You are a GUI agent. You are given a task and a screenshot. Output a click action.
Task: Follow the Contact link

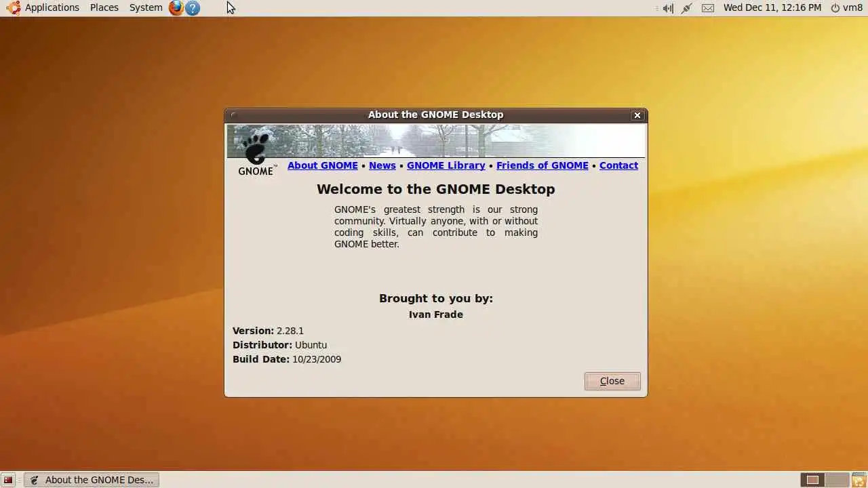pos(618,165)
